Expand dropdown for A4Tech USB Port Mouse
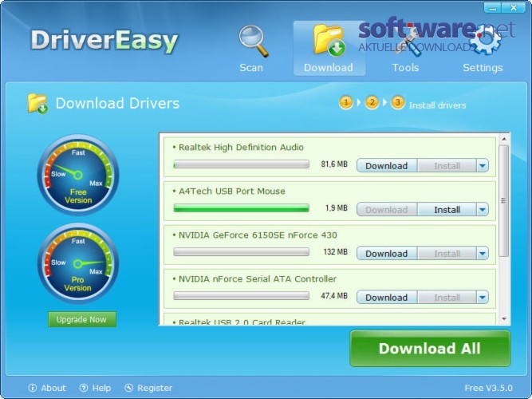Viewport: 532px width, 399px height. 482,210
